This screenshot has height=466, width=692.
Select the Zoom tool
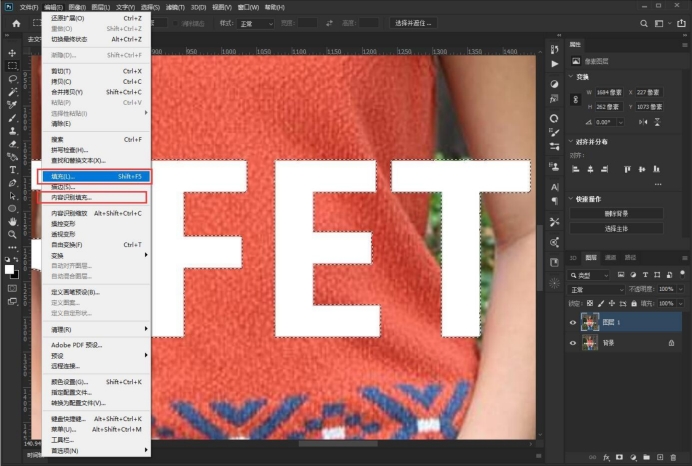[x=12, y=235]
